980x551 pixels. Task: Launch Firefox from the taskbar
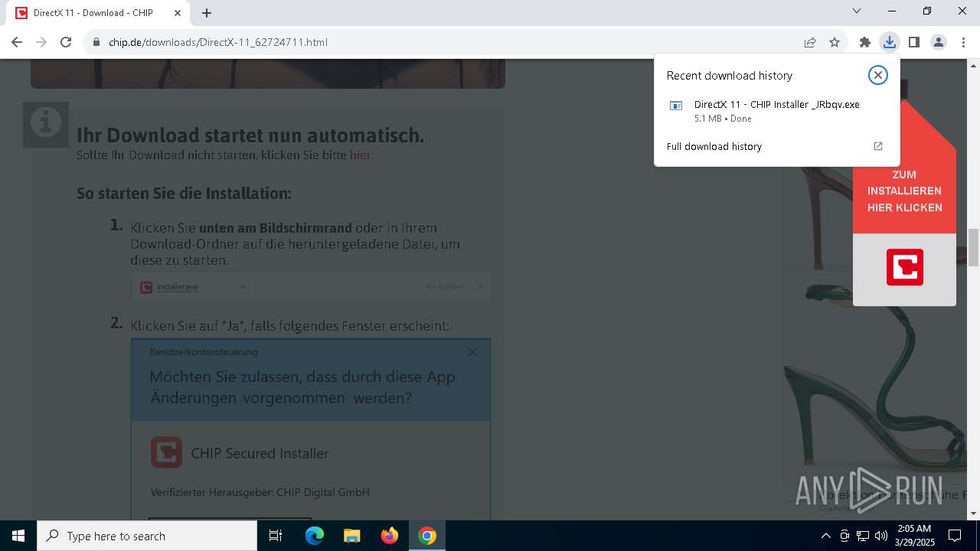[390, 536]
